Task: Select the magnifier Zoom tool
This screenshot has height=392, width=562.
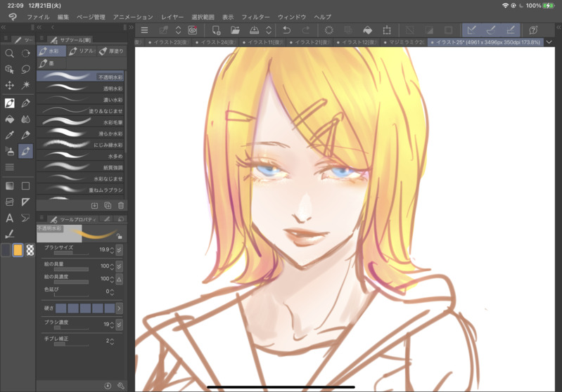Action: pos(10,53)
